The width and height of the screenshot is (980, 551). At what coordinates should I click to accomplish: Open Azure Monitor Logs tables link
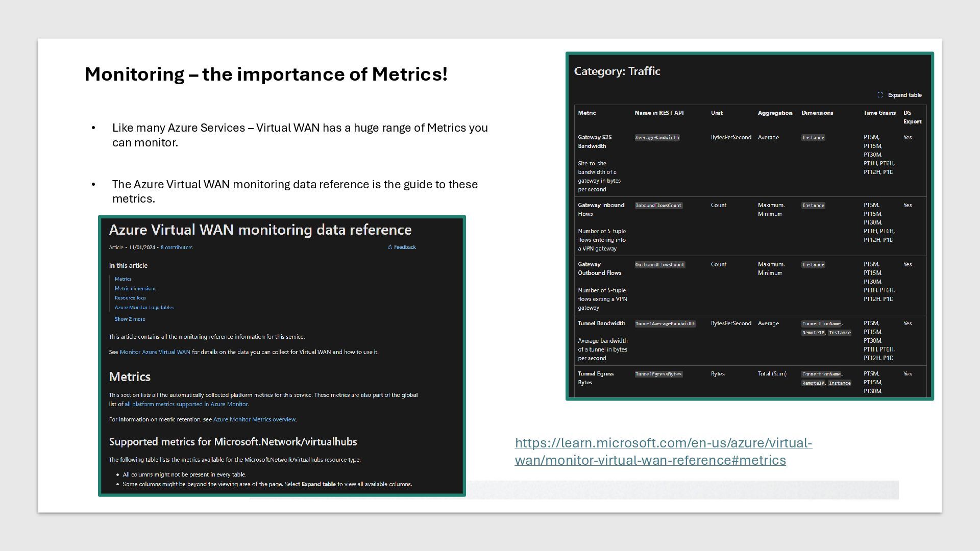144,308
